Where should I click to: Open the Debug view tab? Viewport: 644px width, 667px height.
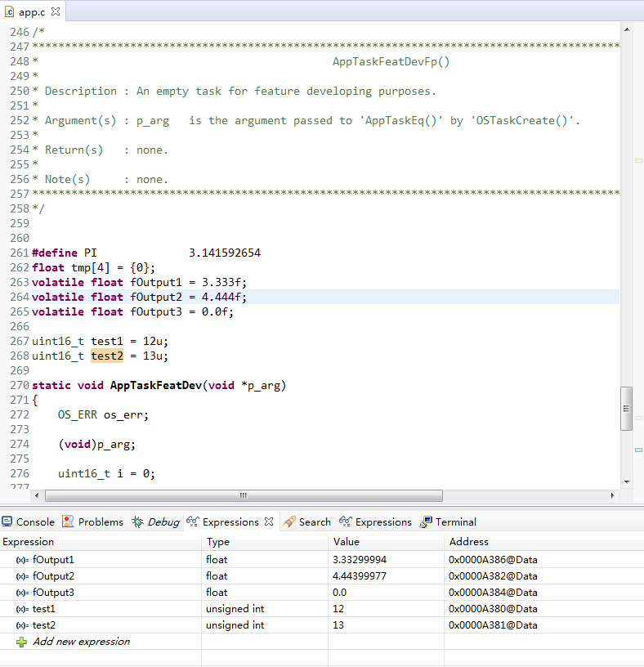(156, 522)
